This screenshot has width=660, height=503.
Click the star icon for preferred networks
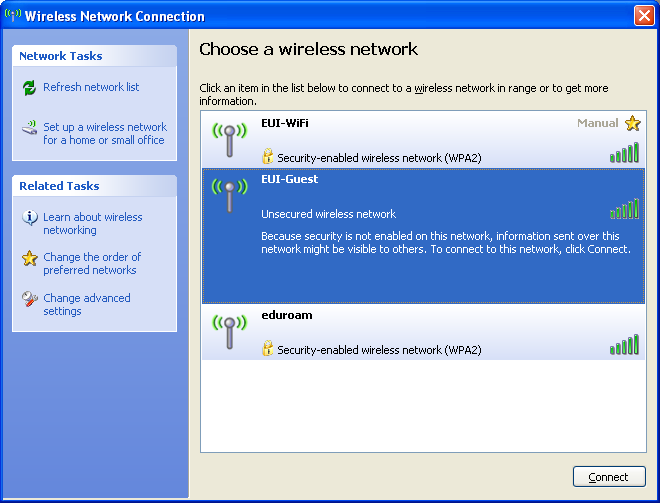click(x=29, y=258)
